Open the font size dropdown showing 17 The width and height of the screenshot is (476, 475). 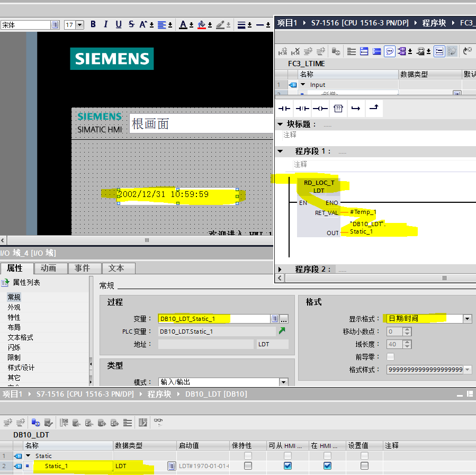(x=78, y=24)
